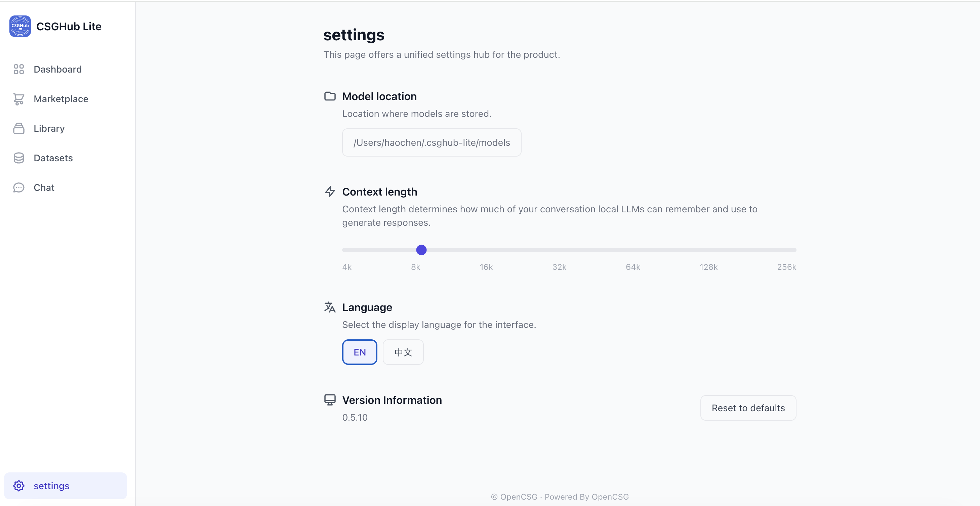The height and width of the screenshot is (506, 980).
Task: Go to the Datasets section
Action: (53, 158)
